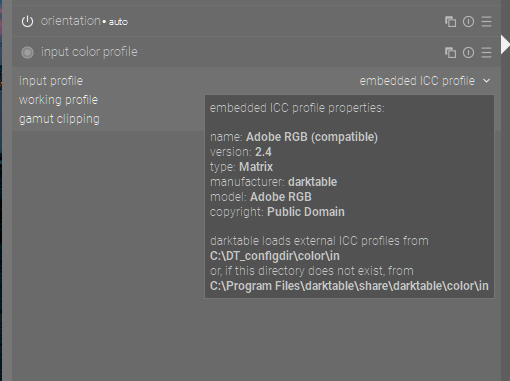The width and height of the screenshot is (510, 381).
Task: Reset input color profile parameters icon
Action: point(468,52)
